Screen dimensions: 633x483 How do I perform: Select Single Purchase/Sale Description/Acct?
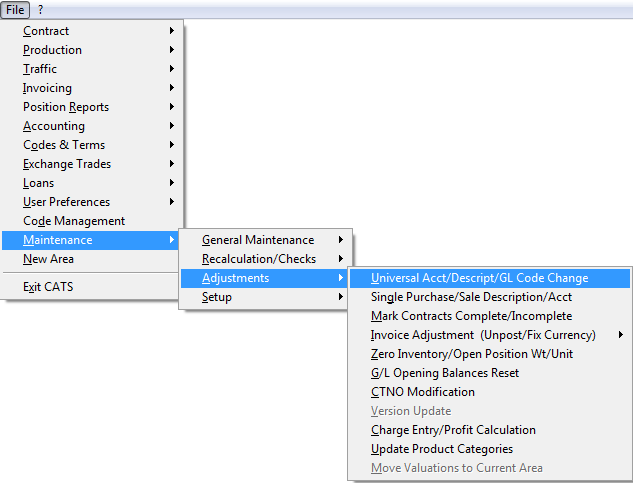pyautogui.click(x=490, y=297)
